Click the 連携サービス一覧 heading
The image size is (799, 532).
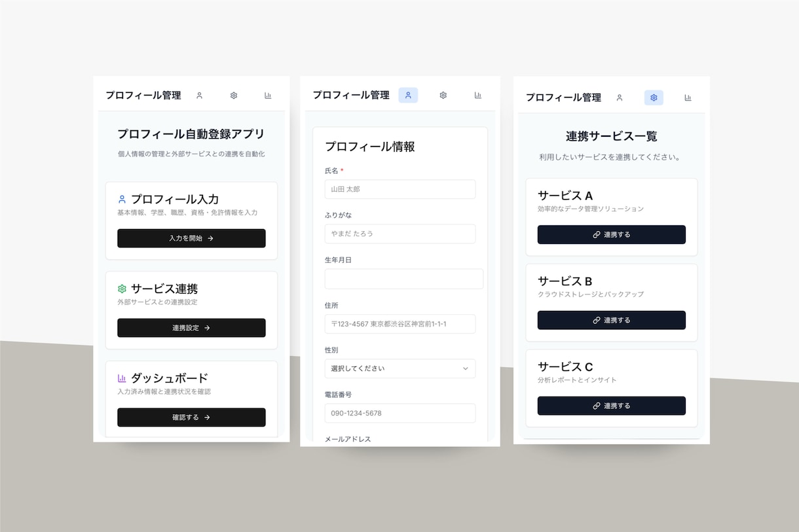(612, 137)
